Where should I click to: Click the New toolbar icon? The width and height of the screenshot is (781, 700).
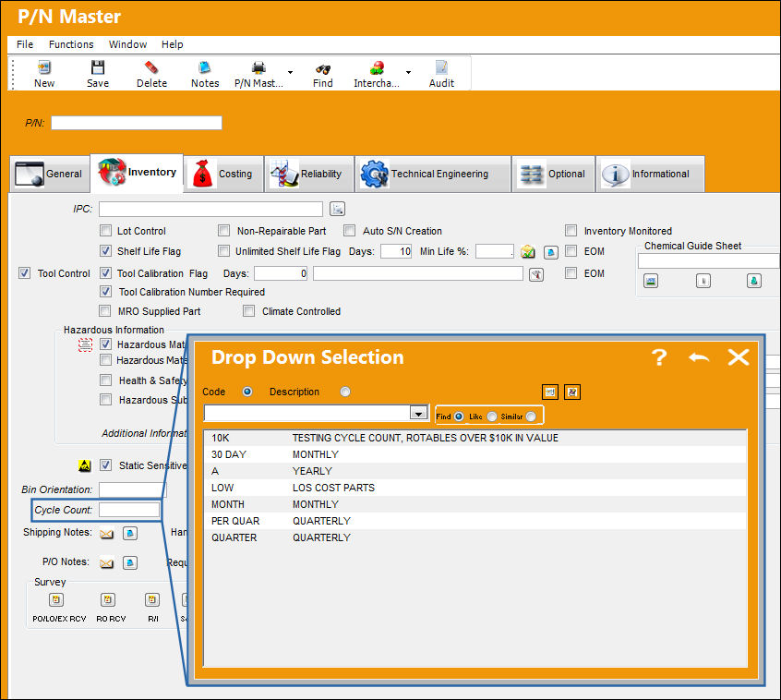point(44,67)
